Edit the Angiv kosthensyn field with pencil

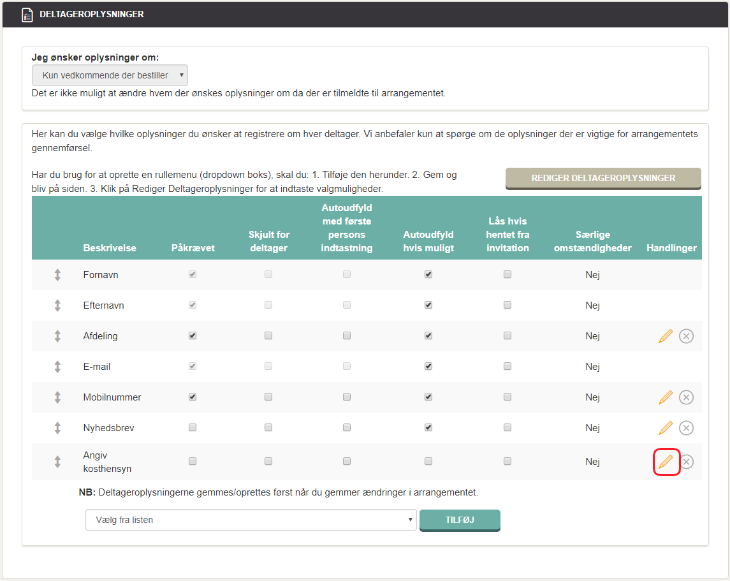click(x=666, y=461)
